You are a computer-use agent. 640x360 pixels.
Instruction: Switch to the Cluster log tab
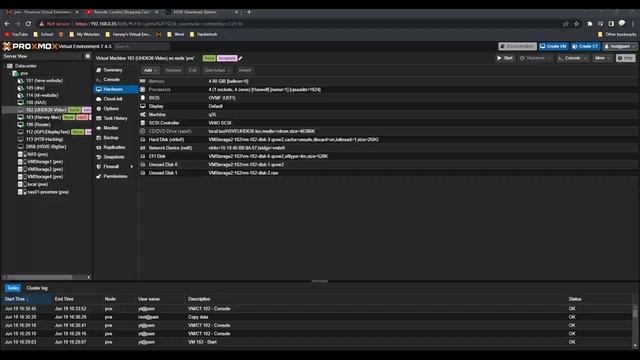pos(37,288)
